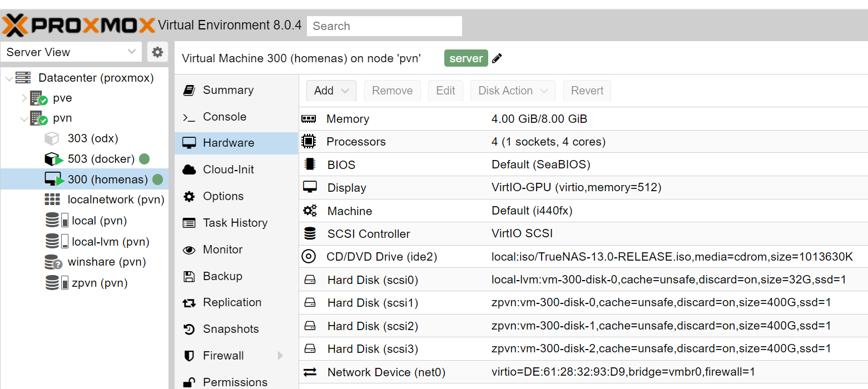Open the Add hardware dropdown
The width and height of the screenshot is (868, 389).
(331, 91)
